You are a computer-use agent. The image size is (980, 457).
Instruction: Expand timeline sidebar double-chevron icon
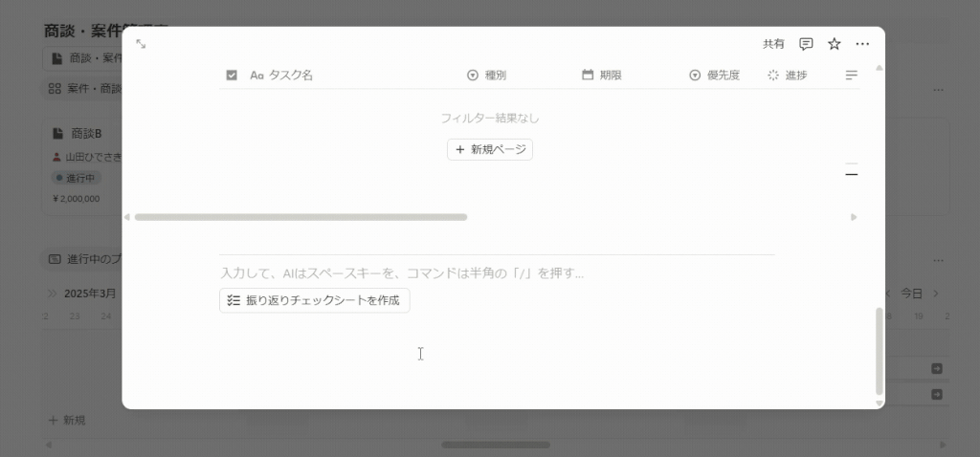[53, 294]
